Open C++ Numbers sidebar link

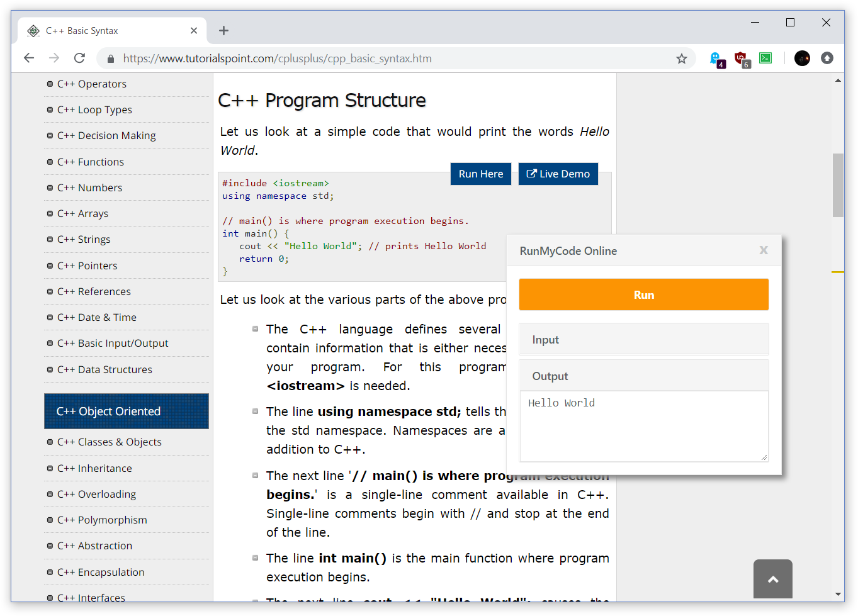(x=89, y=188)
